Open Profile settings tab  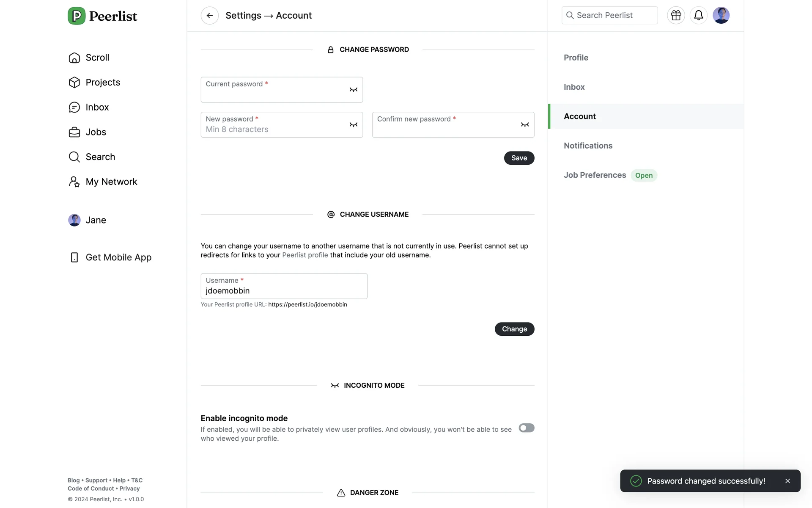point(576,58)
